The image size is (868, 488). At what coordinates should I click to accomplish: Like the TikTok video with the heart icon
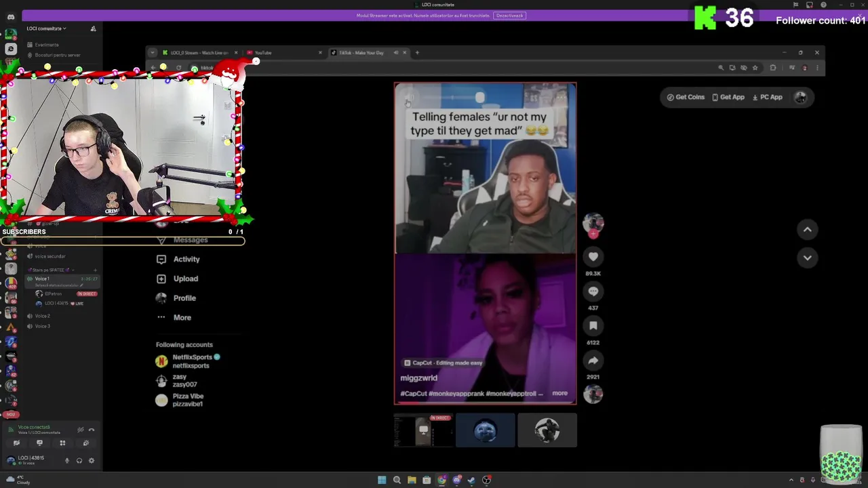coord(593,257)
